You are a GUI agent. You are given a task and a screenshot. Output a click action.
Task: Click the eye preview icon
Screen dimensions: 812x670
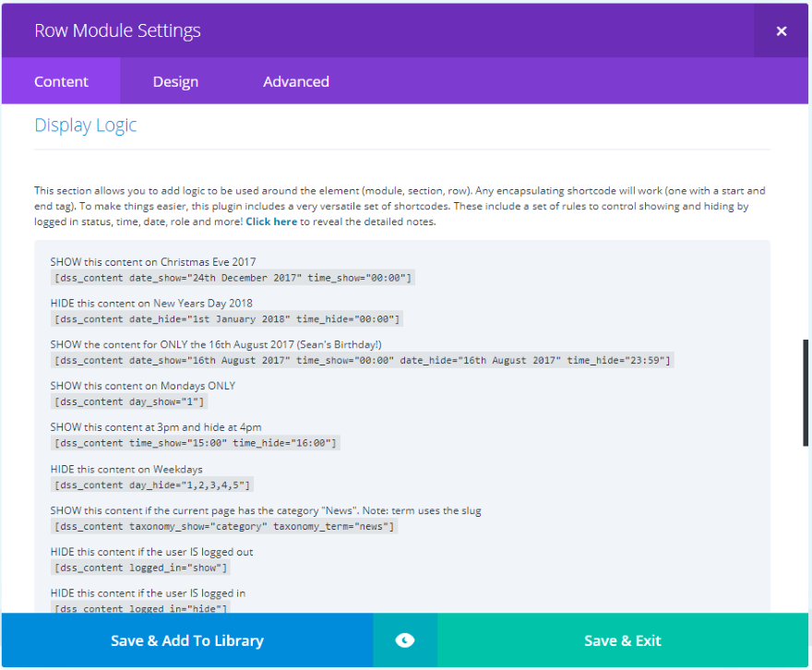tap(404, 640)
